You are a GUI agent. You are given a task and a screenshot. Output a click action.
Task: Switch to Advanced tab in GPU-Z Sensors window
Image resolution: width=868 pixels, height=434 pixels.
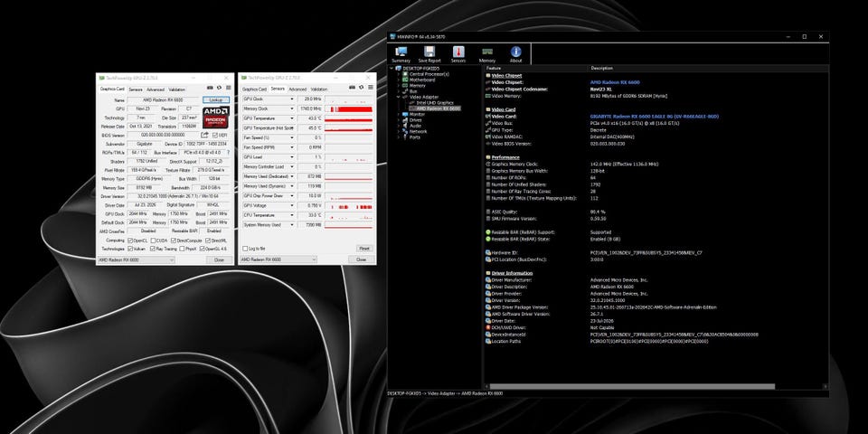(x=297, y=90)
